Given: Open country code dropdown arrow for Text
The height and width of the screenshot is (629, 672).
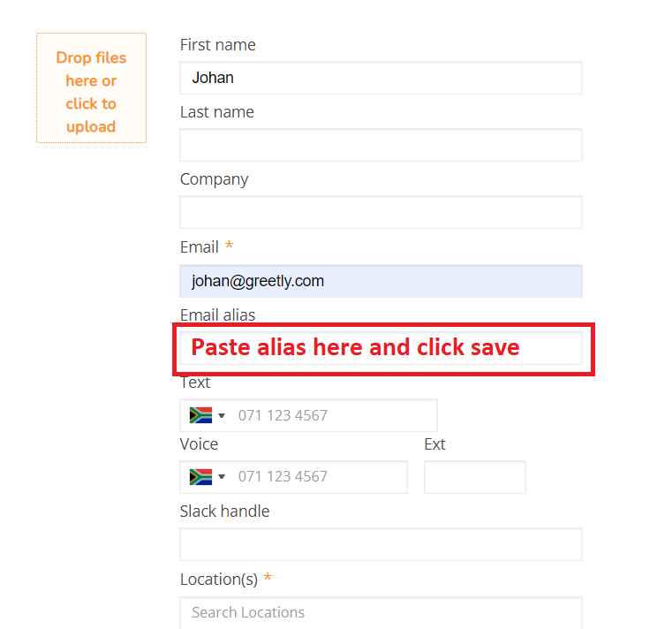Looking at the screenshot, I should pyautogui.click(x=222, y=415).
